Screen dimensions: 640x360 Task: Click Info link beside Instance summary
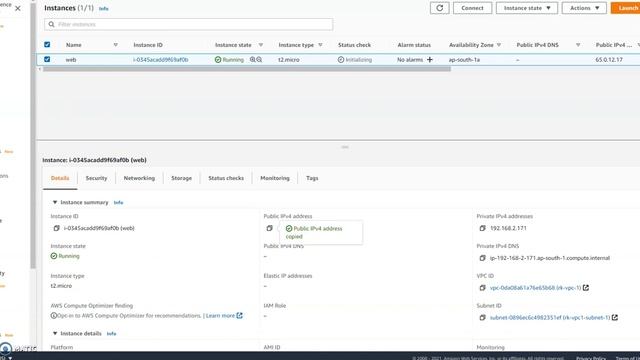(x=118, y=202)
